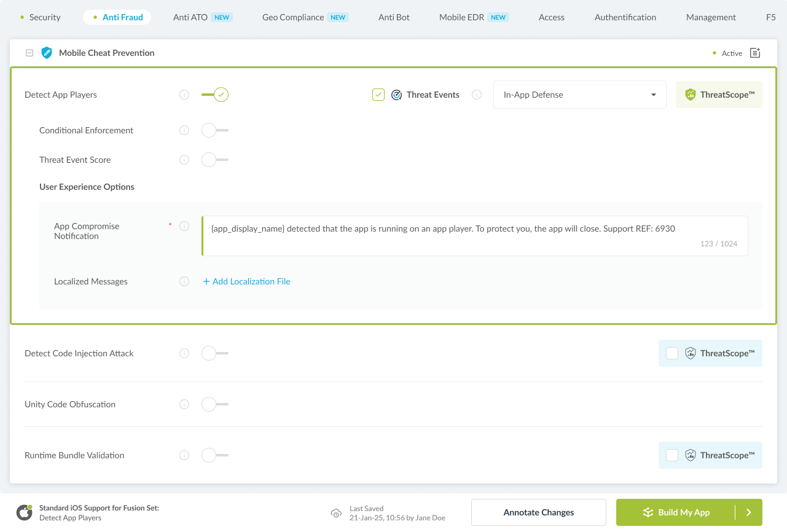Click info icon next to Detect App Players
This screenshot has height=532, width=787.
tap(184, 95)
